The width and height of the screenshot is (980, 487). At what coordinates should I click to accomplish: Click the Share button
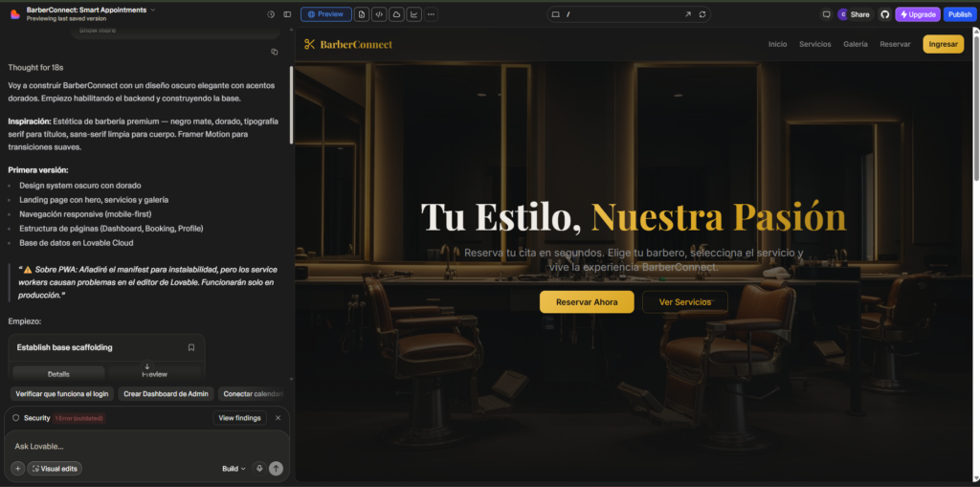click(x=859, y=13)
